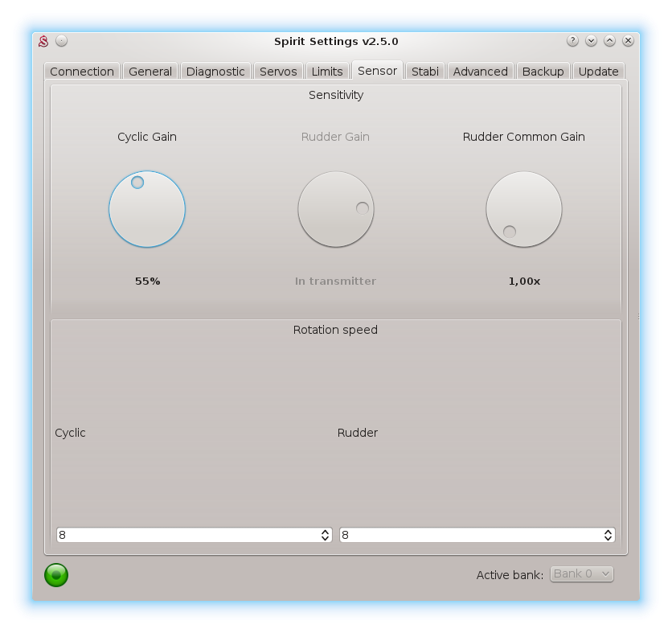Click the help question mark button
The width and height of the screenshot is (672, 633).
[572, 41]
